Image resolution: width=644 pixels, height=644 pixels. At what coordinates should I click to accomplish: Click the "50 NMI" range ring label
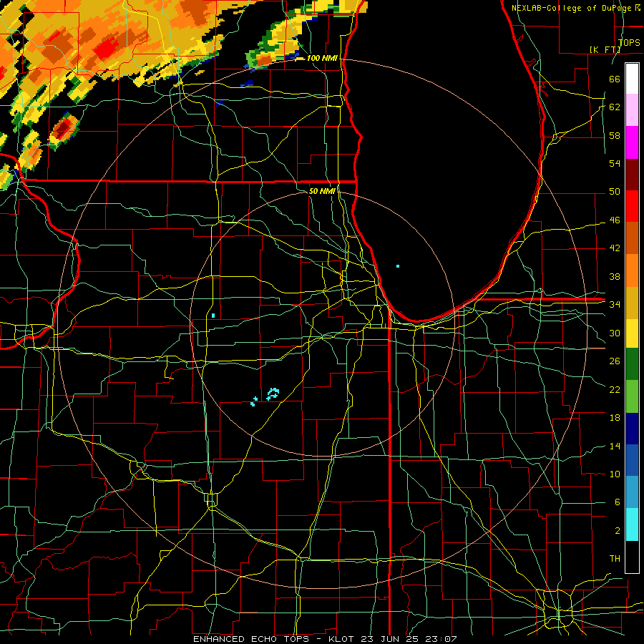tap(322, 191)
